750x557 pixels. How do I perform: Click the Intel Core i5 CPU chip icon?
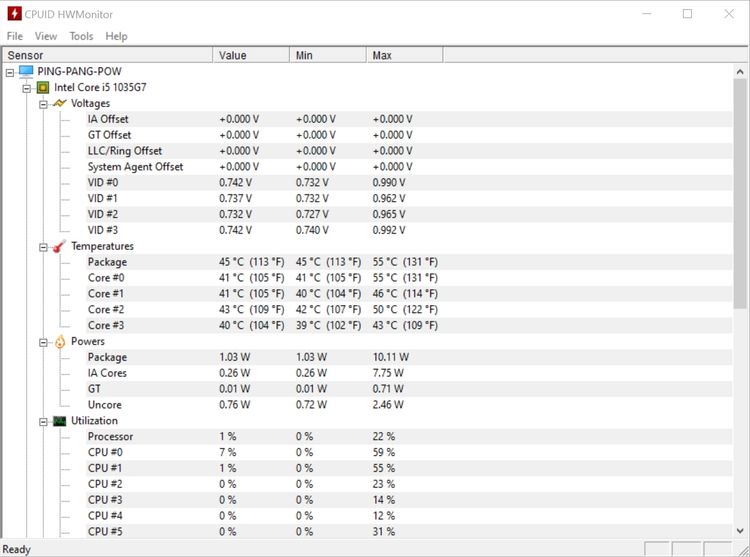coord(43,88)
